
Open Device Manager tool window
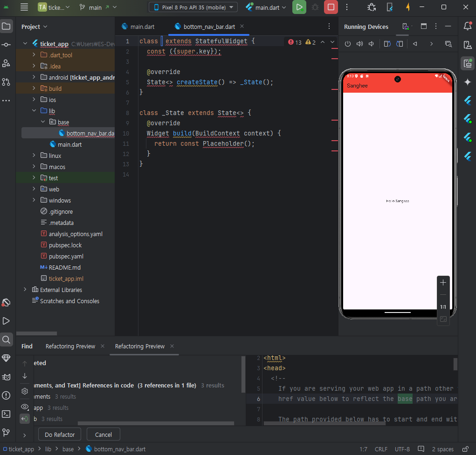point(468,45)
